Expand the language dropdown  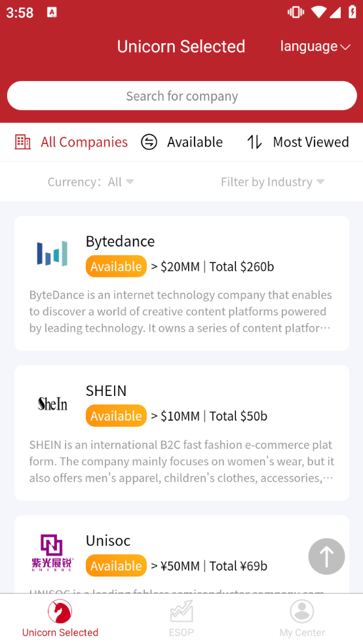click(x=315, y=46)
